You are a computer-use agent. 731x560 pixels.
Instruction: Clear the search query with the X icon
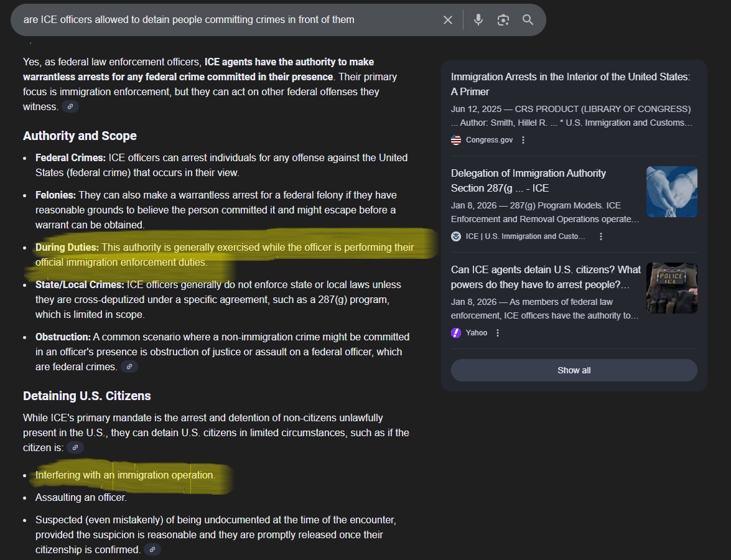[447, 20]
